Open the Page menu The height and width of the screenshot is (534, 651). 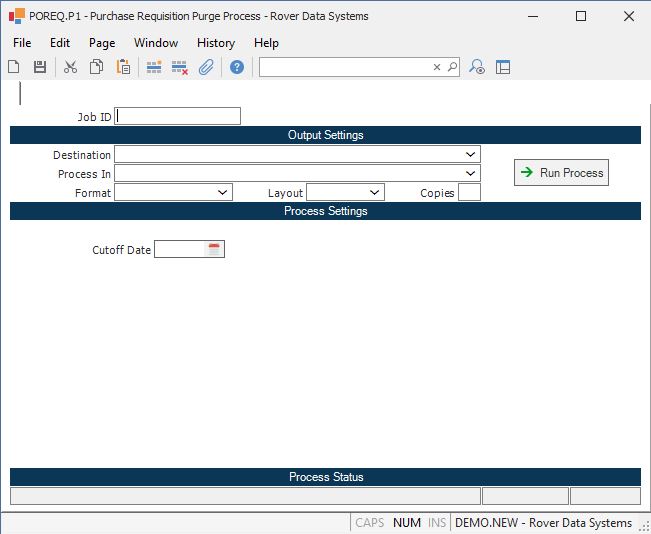click(102, 43)
